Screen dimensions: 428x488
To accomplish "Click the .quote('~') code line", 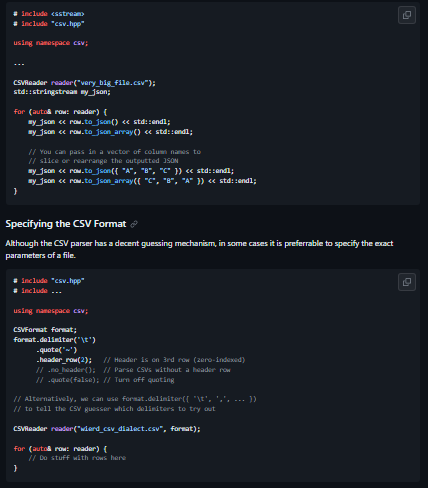I will [56, 350].
